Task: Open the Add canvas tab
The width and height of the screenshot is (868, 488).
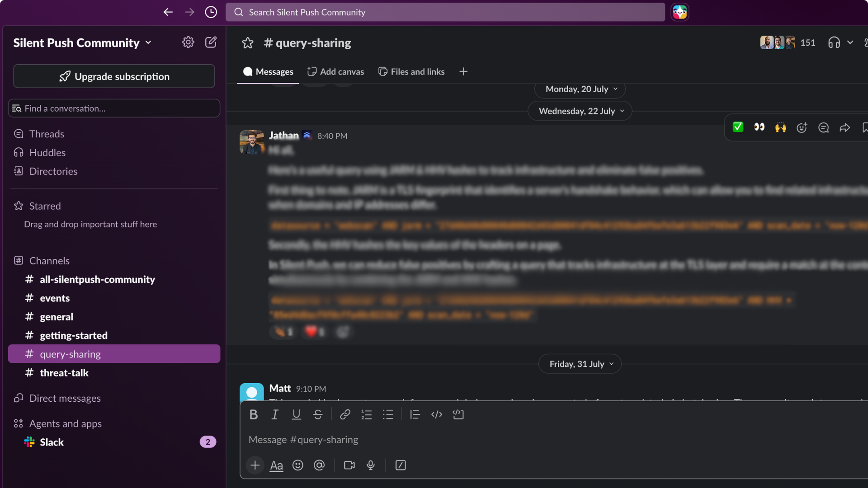Action: pyautogui.click(x=335, y=72)
